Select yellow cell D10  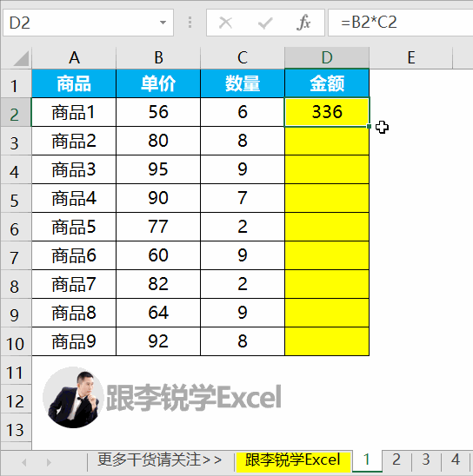(327, 341)
